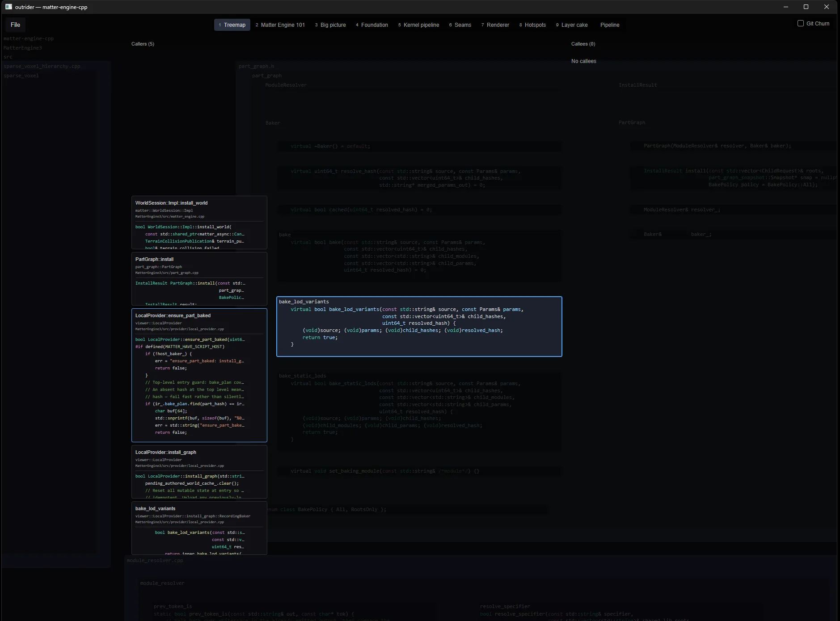The image size is (840, 621).
Task: Select the LocalProvider::ensure_part_baked caller card
Action: (199, 375)
